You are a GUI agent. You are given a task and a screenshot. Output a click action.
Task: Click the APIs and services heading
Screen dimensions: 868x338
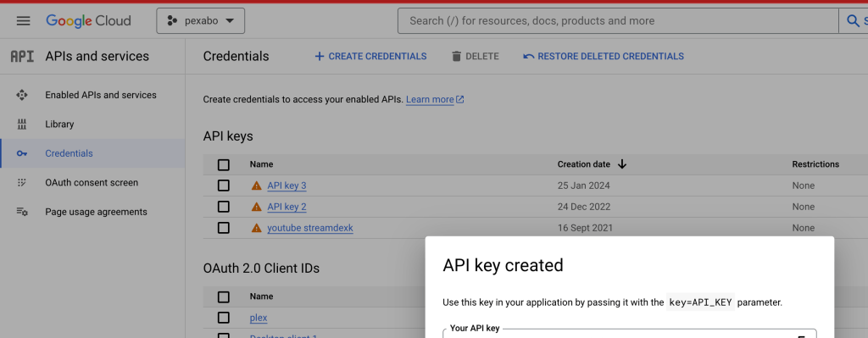pos(97,57)
